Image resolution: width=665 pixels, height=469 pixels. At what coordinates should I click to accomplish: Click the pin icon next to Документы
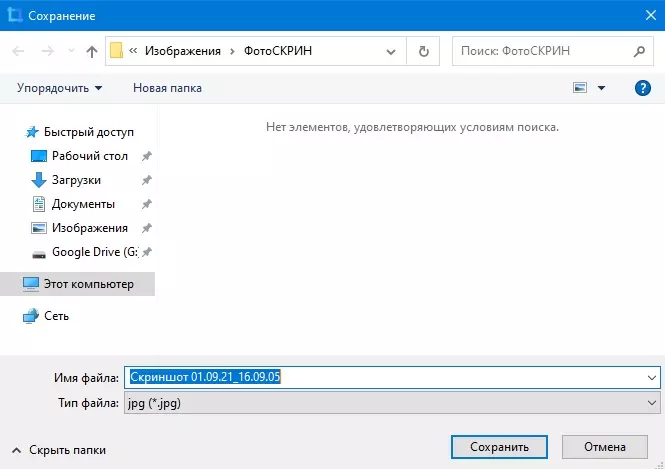point(147,204)
